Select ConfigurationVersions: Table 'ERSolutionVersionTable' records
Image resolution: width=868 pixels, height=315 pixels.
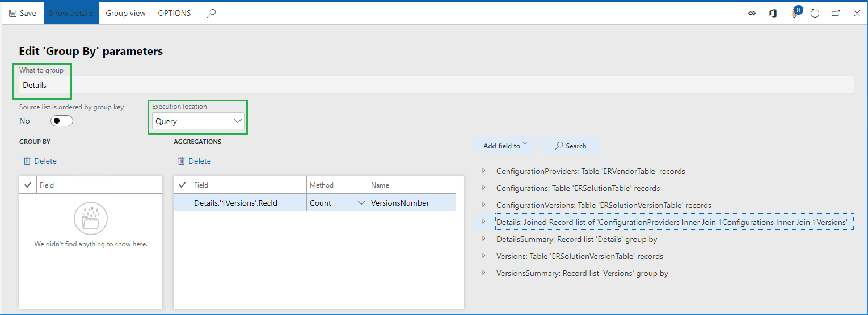[604, 205]
